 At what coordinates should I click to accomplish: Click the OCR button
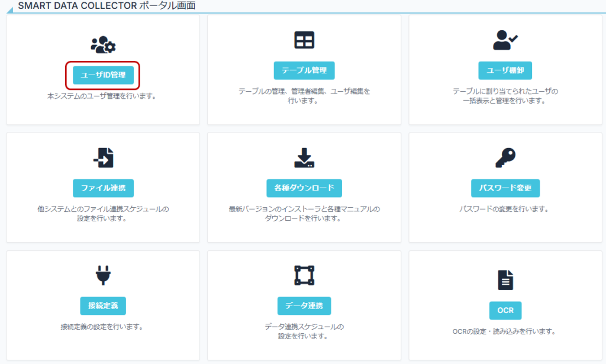(x=505, y=310)
